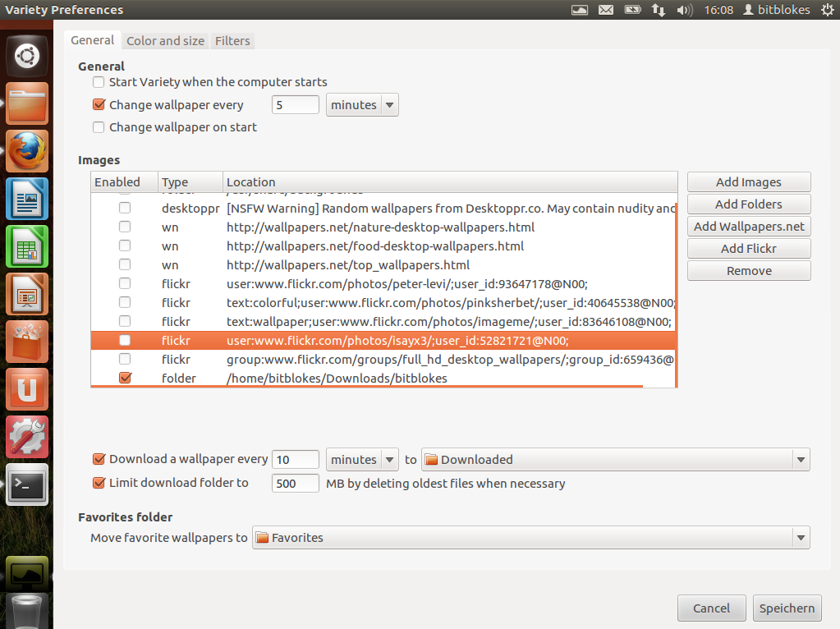
Task: Click the Cancel button
Action: 711,608
